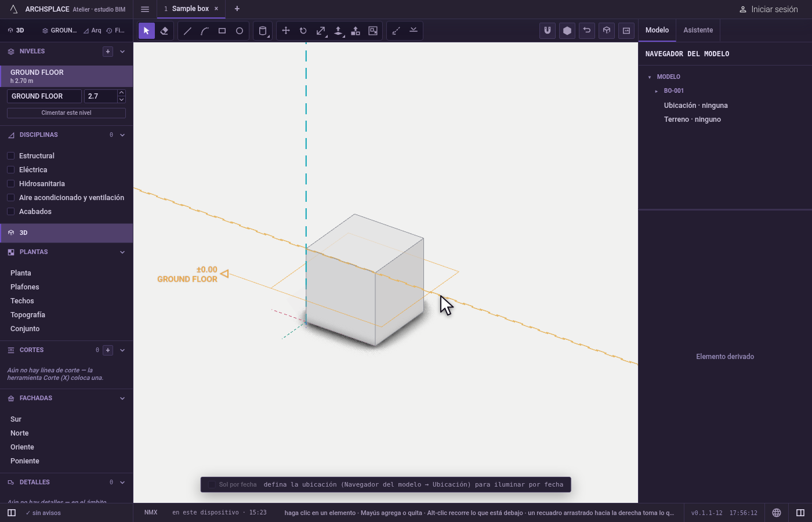Toggle the magnet snap icon

[x=548, y=31]
